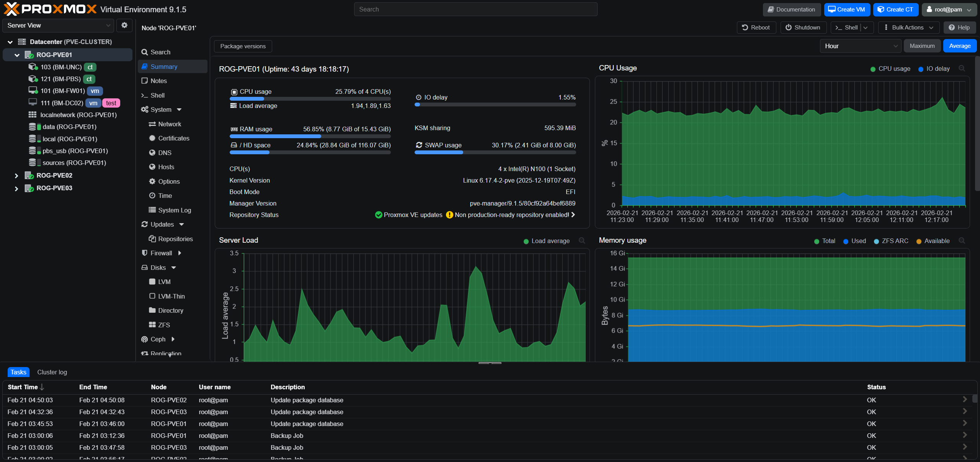Open the 103 (BM-UNC) container entry
This screenshot has width=980, height=462.
[x=61, y=67]
